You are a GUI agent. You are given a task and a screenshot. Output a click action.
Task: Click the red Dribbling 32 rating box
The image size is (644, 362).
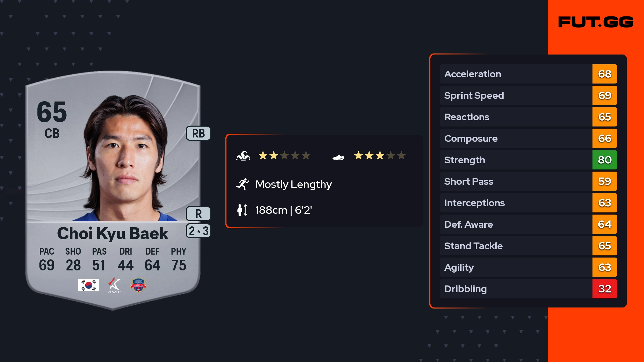(x=605, y=289)
